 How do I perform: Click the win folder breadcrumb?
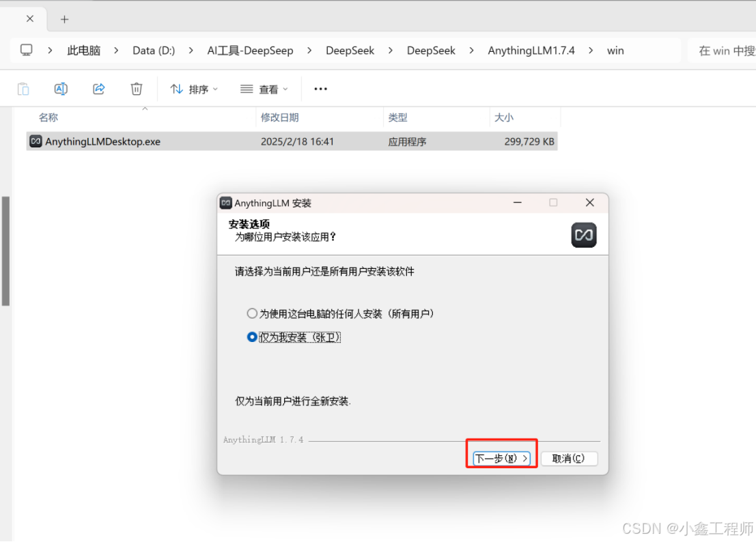pos(615,51)
